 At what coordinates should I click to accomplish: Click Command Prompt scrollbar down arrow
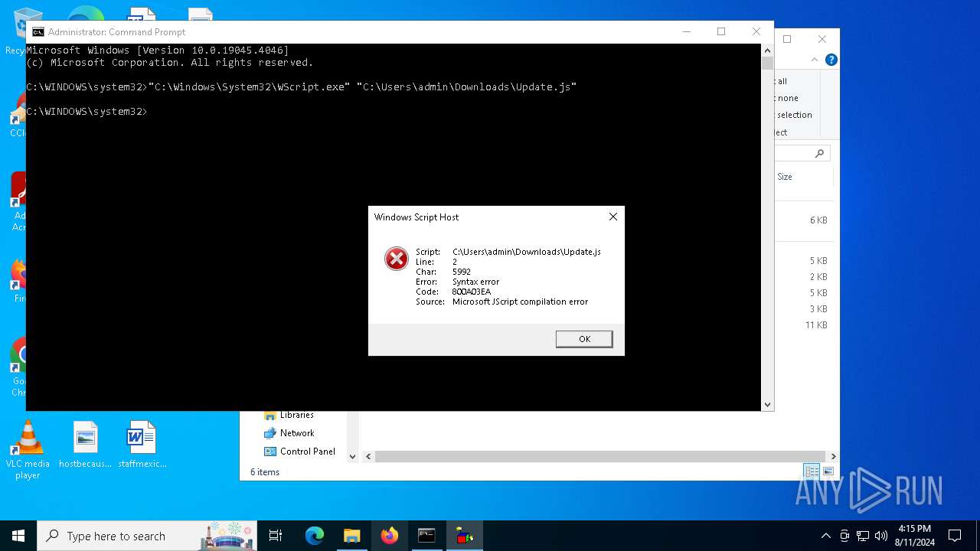click(767, 404)
